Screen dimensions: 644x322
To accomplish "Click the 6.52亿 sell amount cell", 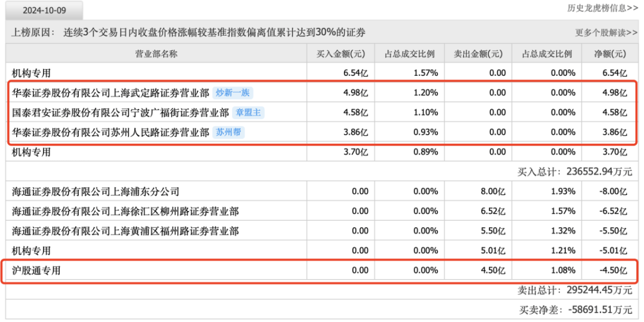I will tap(493, 212).
